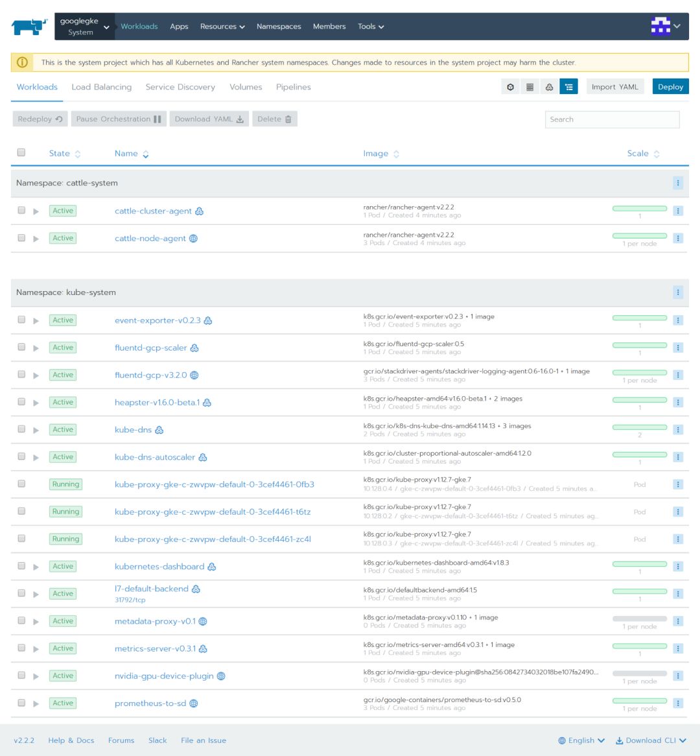Open row actions for kube-proxy pod ending 0fb3
The height and width of the screenshot is (756, 700).
(x=678, y=484)
